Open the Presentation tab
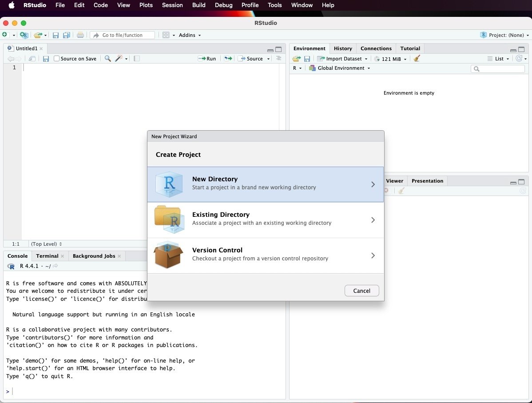This screenshot has height=403, width=532. [427, 181]
